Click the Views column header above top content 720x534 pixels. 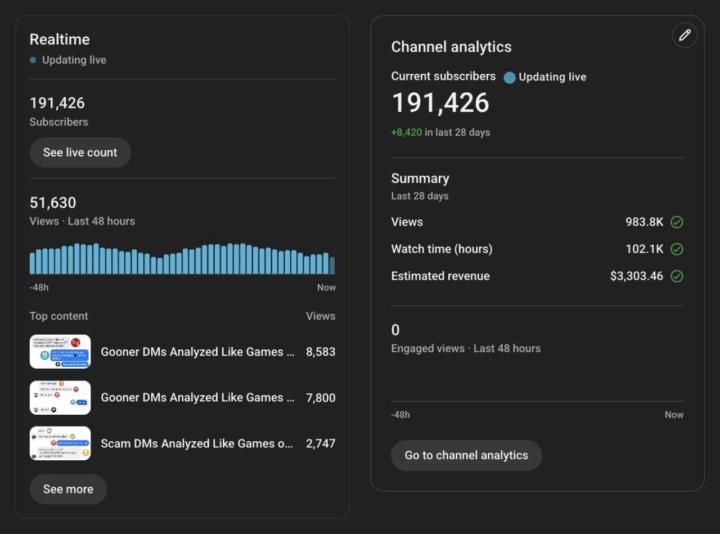click(x=321, y=316)
